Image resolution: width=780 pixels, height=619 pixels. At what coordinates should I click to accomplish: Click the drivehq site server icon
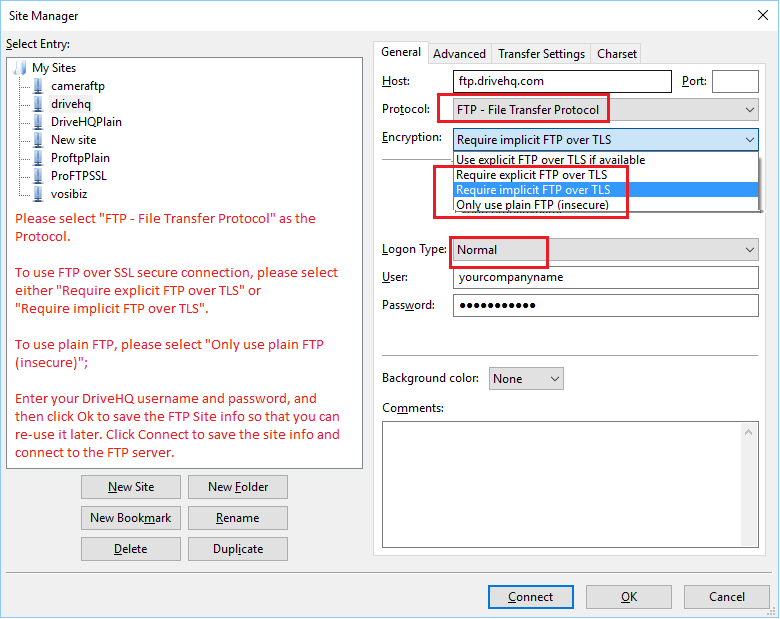(x=38, y=104)
